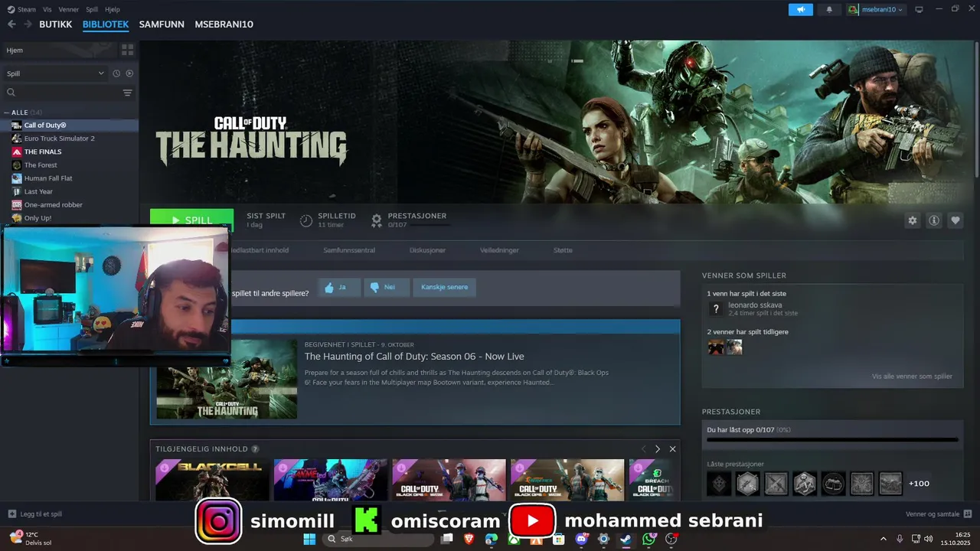Click the play time clock icon

click(305, 220)
